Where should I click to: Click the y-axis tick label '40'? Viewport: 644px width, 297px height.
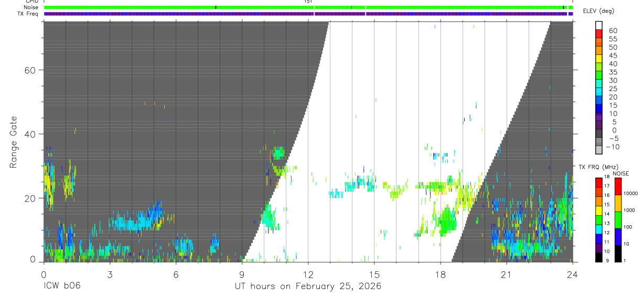pos(29,134)
